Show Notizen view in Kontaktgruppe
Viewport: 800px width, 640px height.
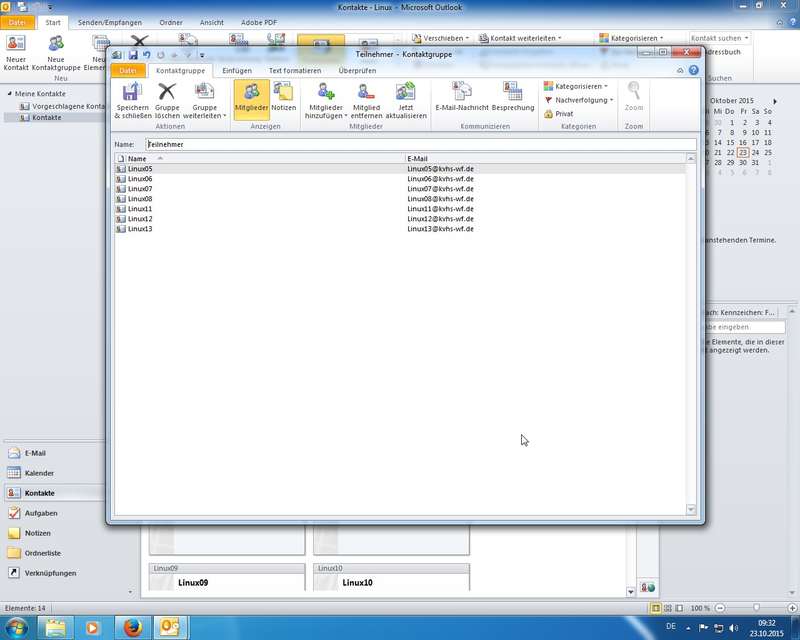[x=283, y=97]
